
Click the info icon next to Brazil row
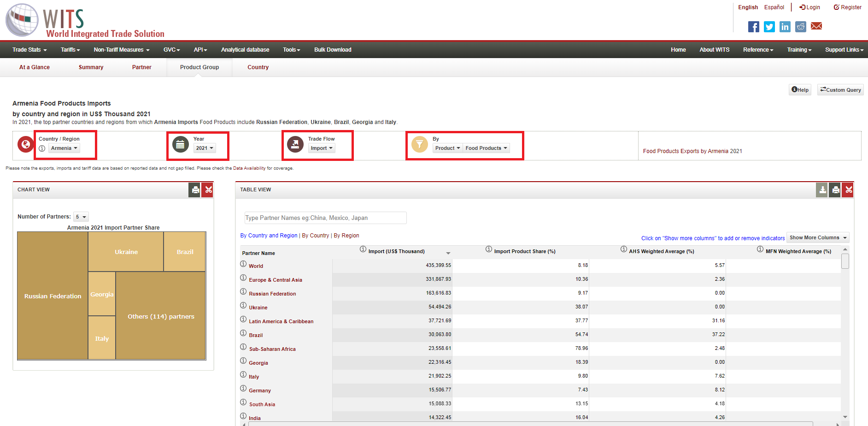coord(243,333)
